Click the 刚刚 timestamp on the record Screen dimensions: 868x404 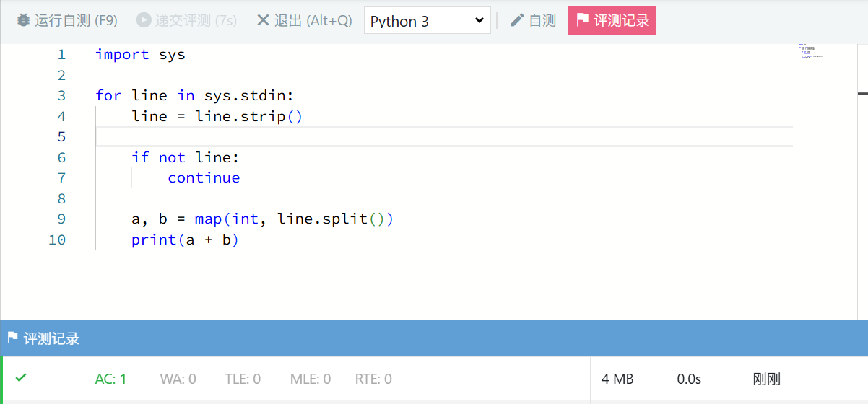(x=766, y=379)
